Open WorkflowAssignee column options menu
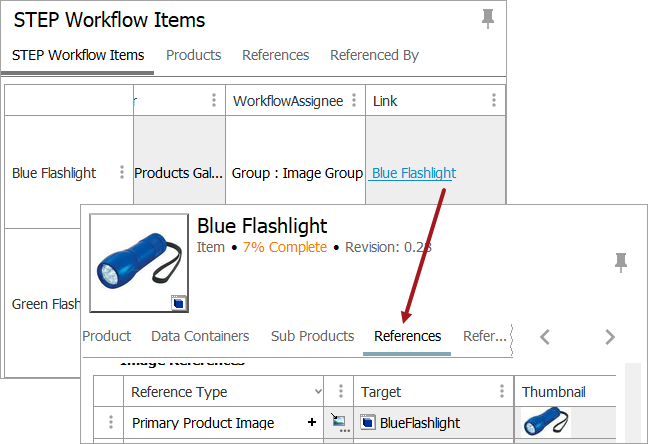Viewport: 648px width, 444px height. pyautogui.click(x=354, y=100)
